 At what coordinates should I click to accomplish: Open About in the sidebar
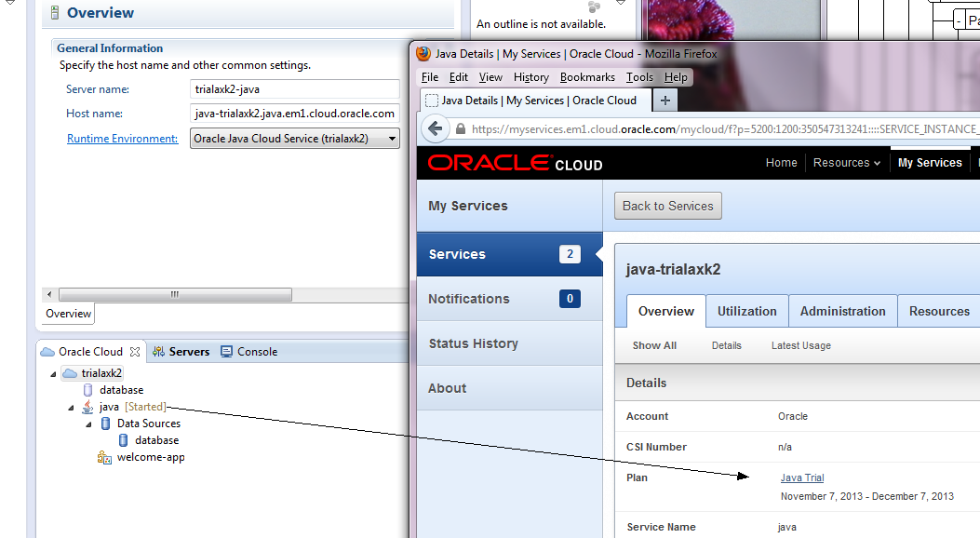[x=509, y=388]
